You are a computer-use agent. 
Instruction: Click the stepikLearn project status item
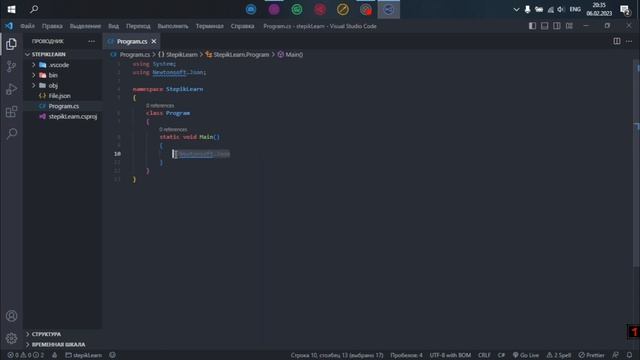click(x=84, y=355)
